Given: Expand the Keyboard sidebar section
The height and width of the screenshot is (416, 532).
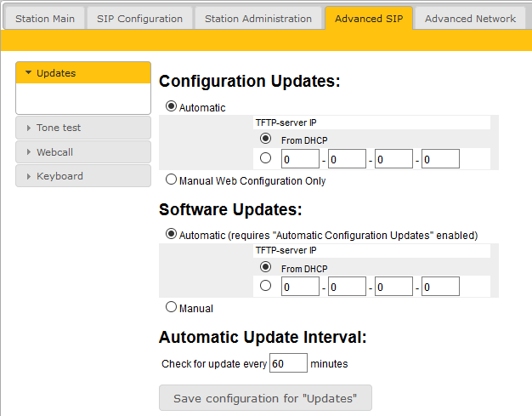Looking at the screenshot, I should pyautogui.click(x=82, y=176).
